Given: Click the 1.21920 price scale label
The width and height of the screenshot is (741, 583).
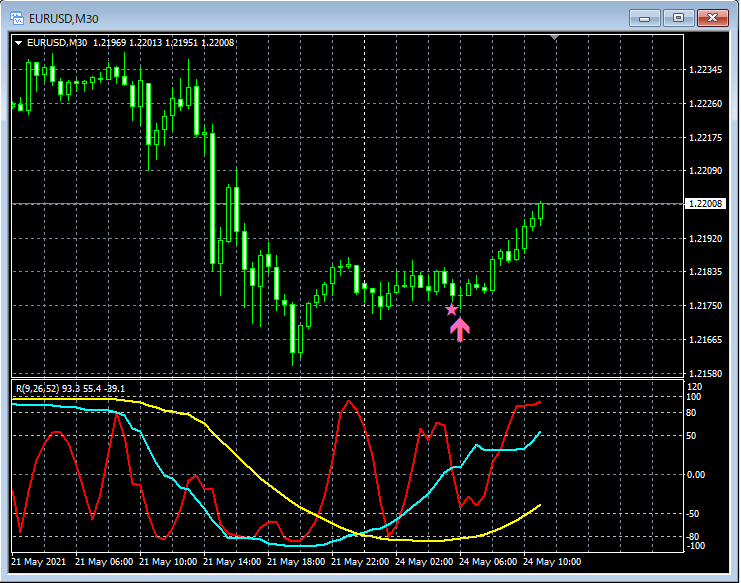Looking at the screenshot, I should [705, 239].
